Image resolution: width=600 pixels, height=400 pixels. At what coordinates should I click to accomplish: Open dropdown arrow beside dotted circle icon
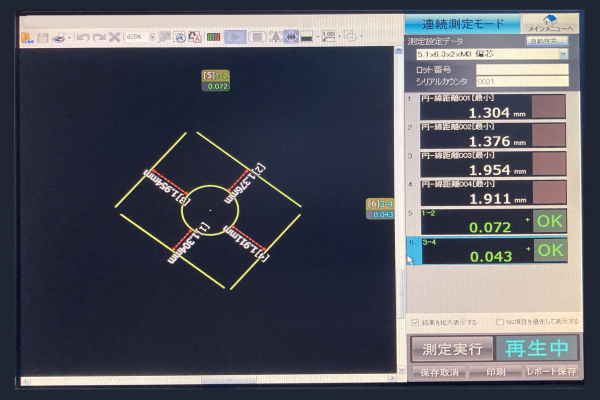coord(361,37)
